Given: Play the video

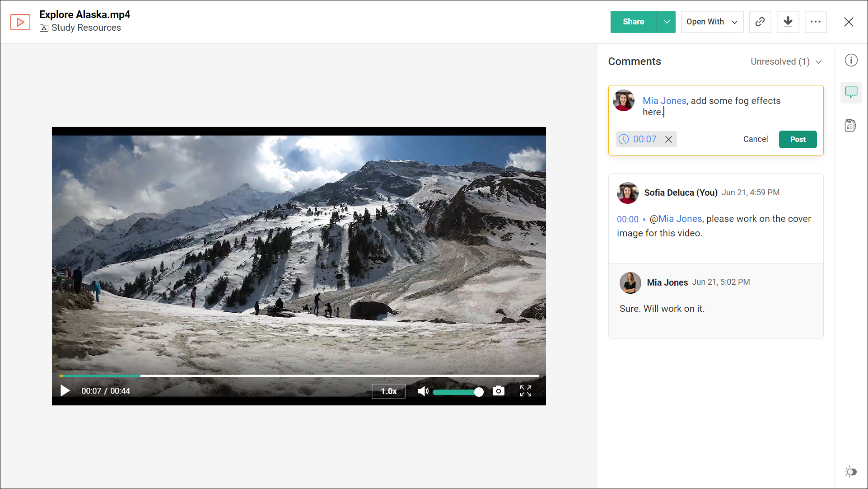Looking at the screenshot, I should click(65, 391).
